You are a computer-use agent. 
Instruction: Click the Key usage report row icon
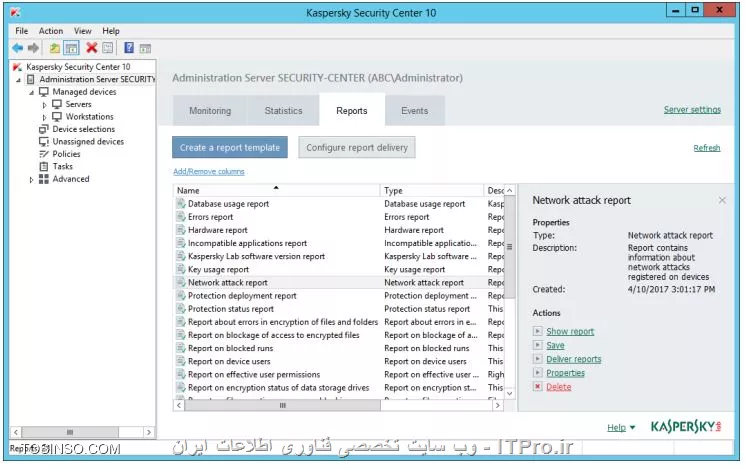[181, 269]
